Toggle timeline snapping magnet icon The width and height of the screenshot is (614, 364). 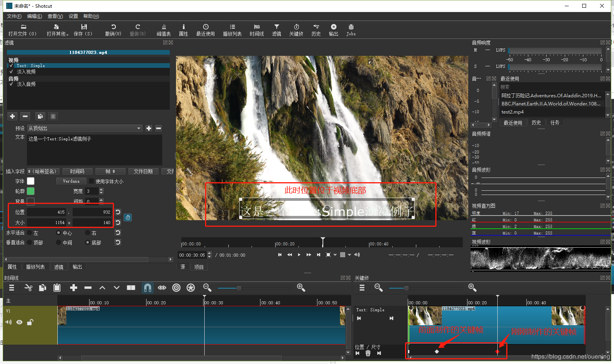147,288
